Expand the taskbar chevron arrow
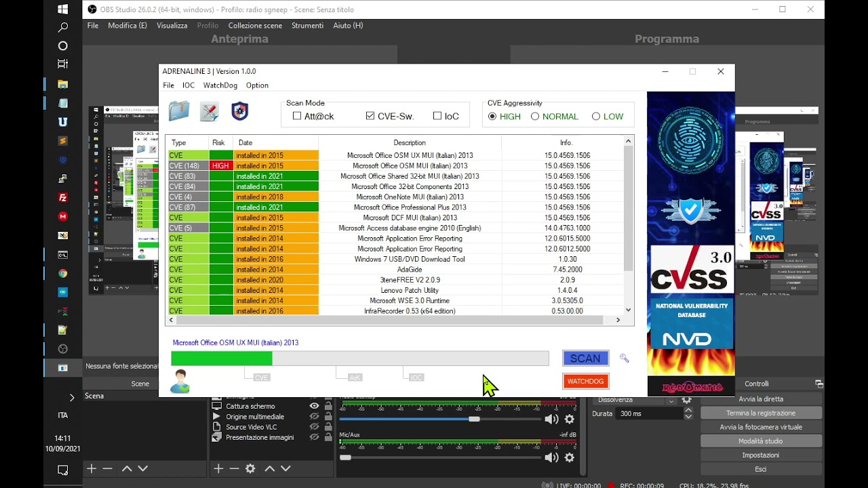Screen dimensions: 868x488 [72, 397]
